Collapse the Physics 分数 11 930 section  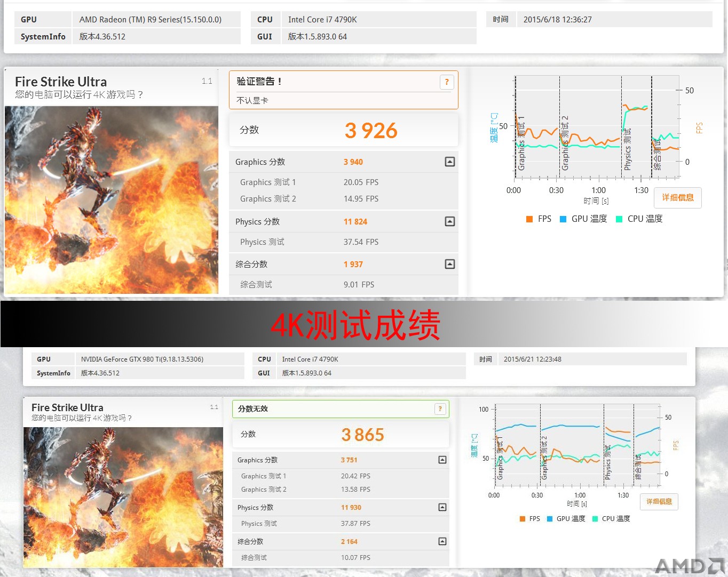tap(442, 507)
